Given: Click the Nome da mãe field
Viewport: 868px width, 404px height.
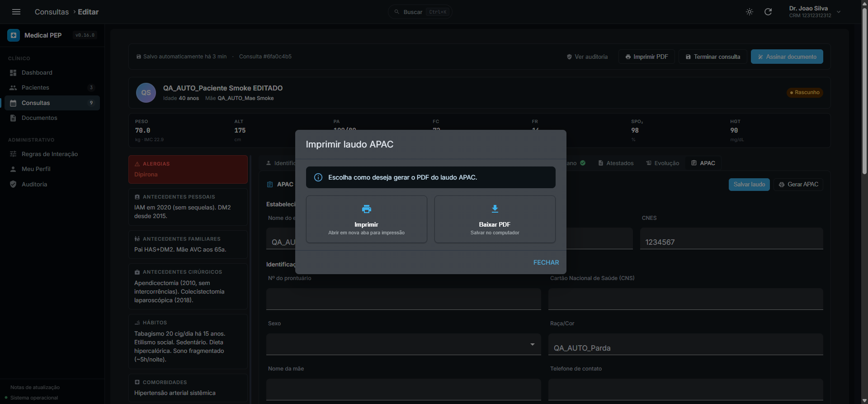Looking at the screenshot, I should pyautogui.click(x=404, y=390).
